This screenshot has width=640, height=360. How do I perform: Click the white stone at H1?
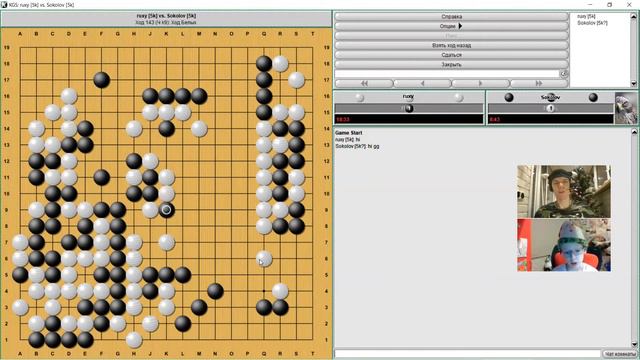[134, 340]
